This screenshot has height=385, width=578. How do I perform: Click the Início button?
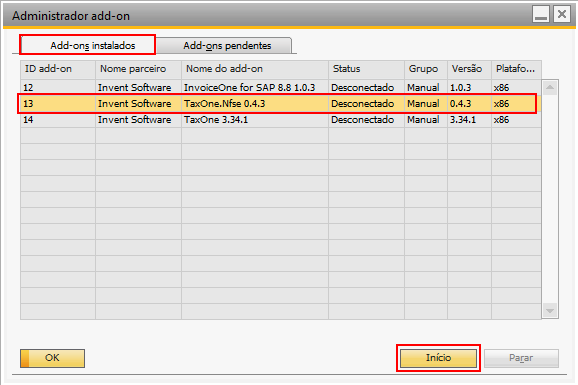point(438,358)
